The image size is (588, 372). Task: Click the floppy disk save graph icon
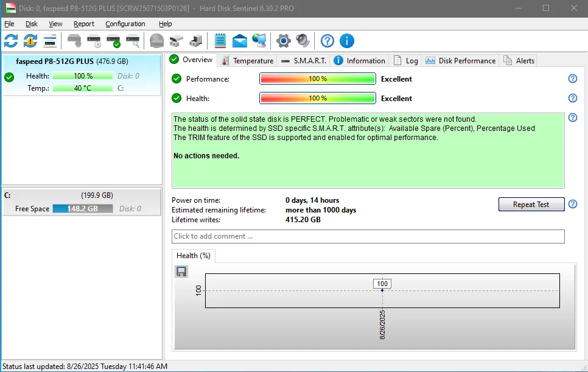pyautogui.click(x=181, y=272)
